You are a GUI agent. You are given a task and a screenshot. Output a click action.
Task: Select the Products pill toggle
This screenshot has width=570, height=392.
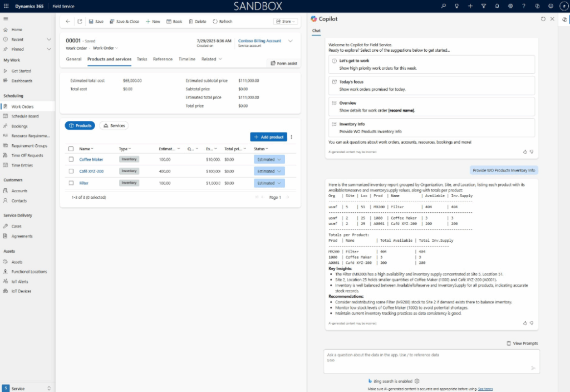point(80,125)
